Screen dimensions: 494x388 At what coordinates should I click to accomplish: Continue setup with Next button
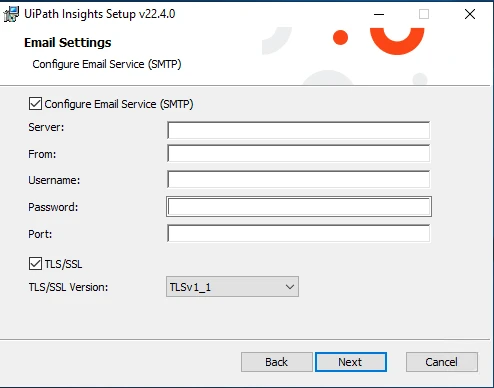[x=351, y=362]
